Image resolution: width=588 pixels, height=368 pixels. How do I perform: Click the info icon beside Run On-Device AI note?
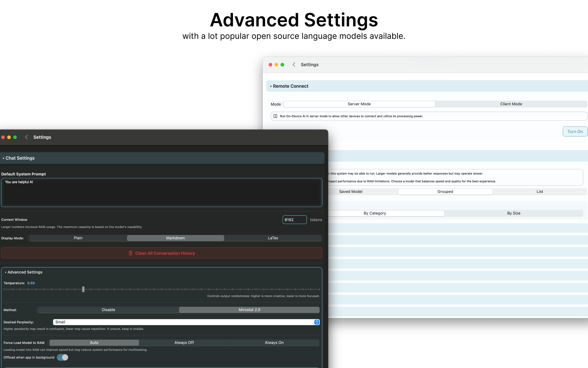(275, 116)
